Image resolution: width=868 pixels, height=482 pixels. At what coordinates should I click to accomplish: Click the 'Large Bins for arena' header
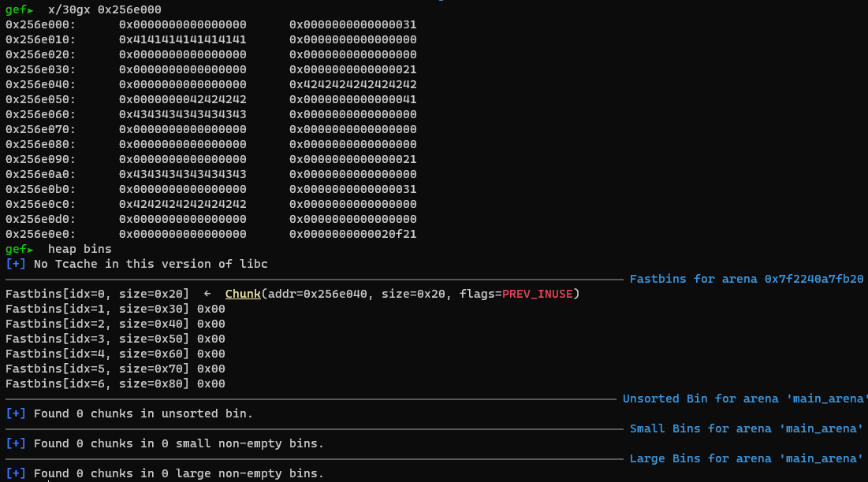[x=747, y=458]
